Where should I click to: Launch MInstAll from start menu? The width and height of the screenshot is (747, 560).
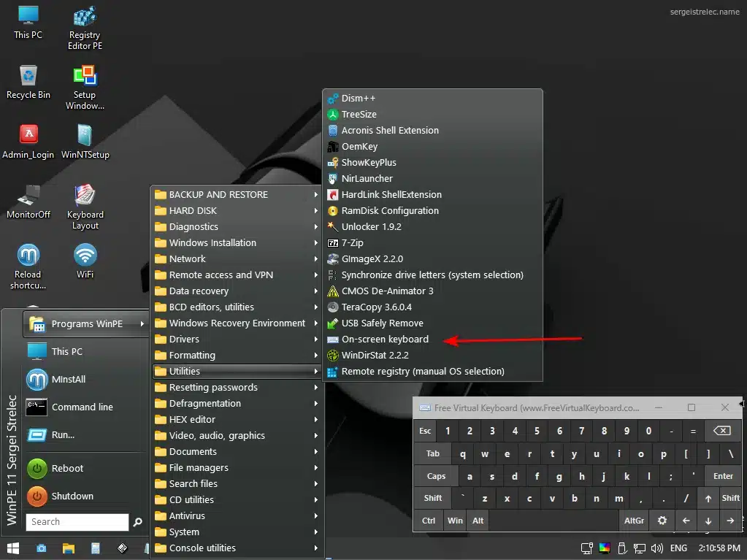86,379
